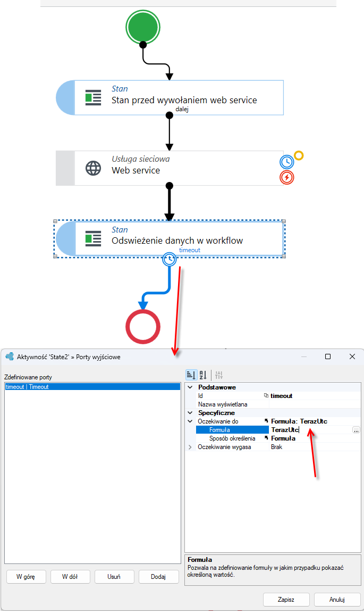The width and height of the screenshot is (364, 614).
Task: Click the 'Id' property label
Action: (x=200, y=396)
